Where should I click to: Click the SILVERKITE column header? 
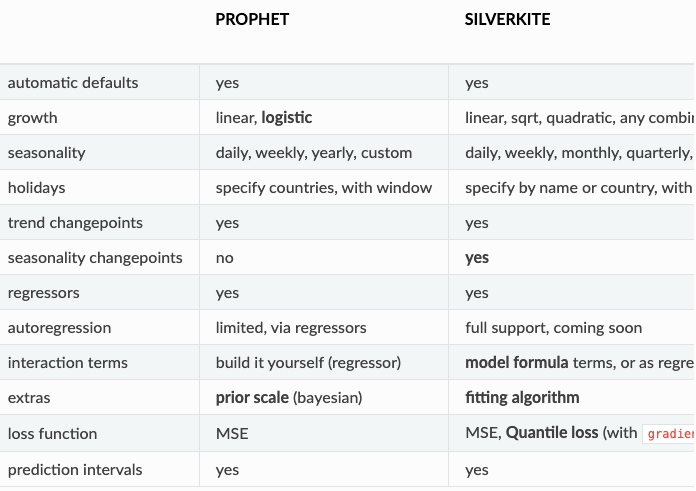click(507, 19)
